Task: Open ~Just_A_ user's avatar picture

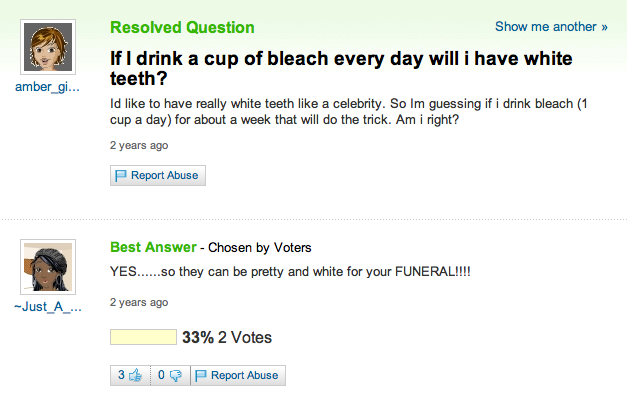Action: tap(47, 266)
